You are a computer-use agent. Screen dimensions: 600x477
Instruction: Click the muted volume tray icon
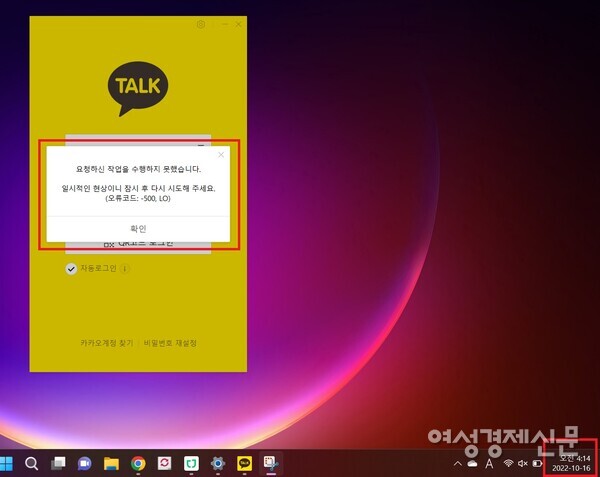click(x=523, y=464)
